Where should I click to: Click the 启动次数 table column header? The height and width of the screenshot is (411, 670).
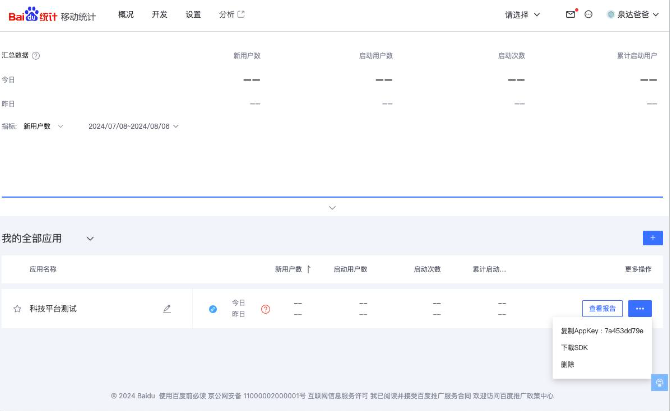(427, 269)
